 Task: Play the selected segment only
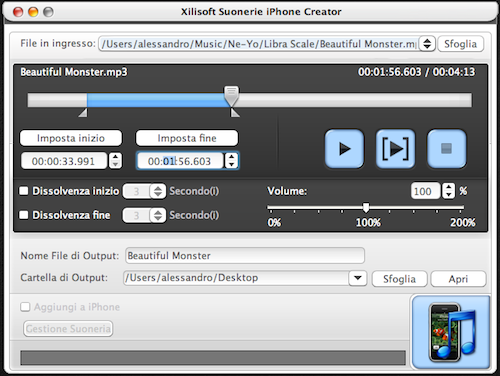click(395, 149)
